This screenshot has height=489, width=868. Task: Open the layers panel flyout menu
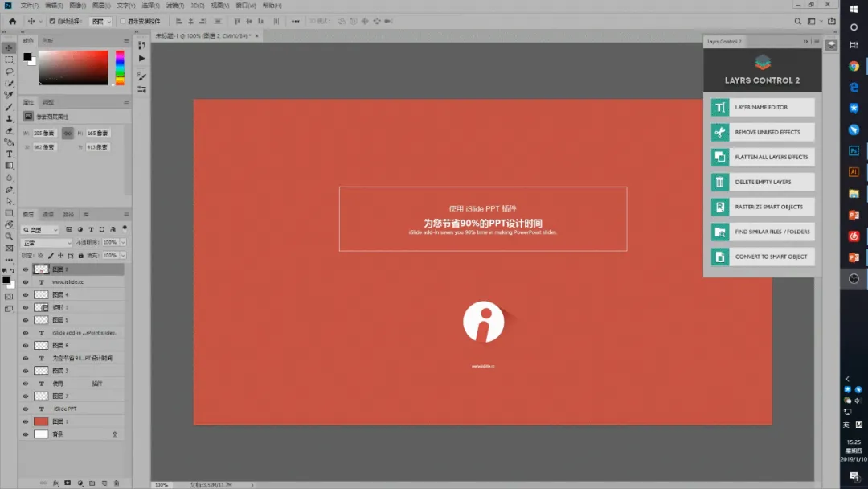pos(126,214)
